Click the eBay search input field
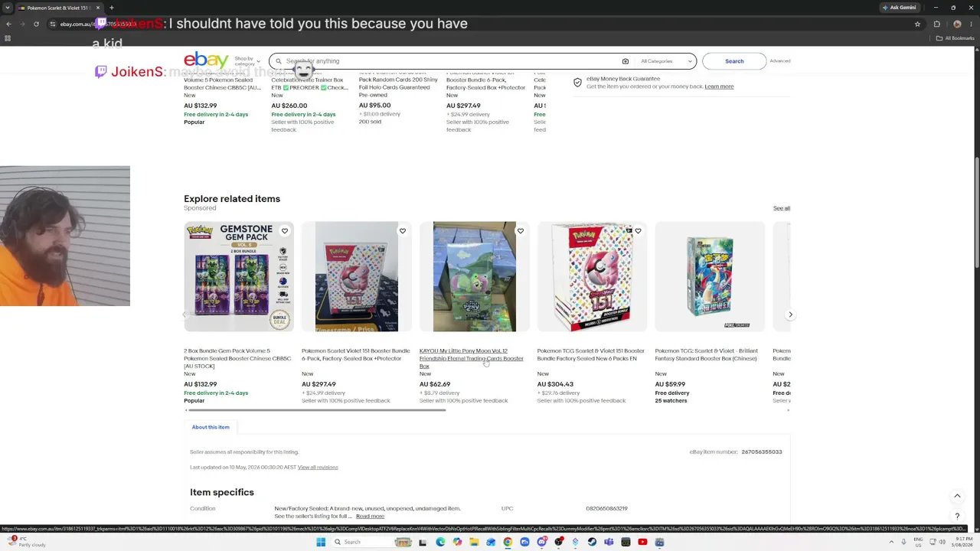980x551 pixels. pyautogui.click(x=452, y=61)
